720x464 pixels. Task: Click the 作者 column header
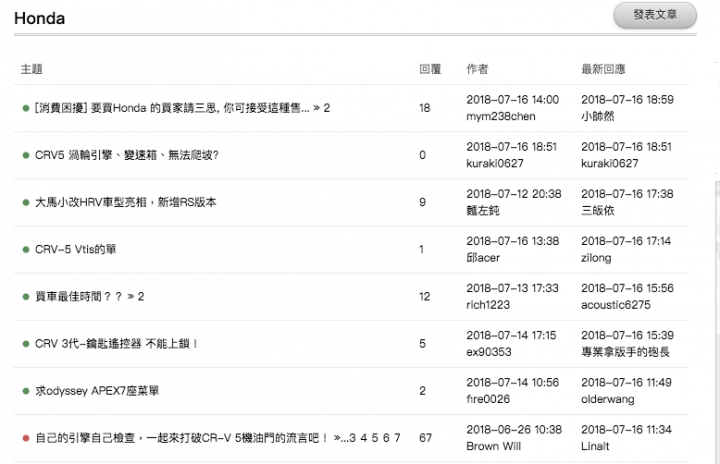[477, 69]
